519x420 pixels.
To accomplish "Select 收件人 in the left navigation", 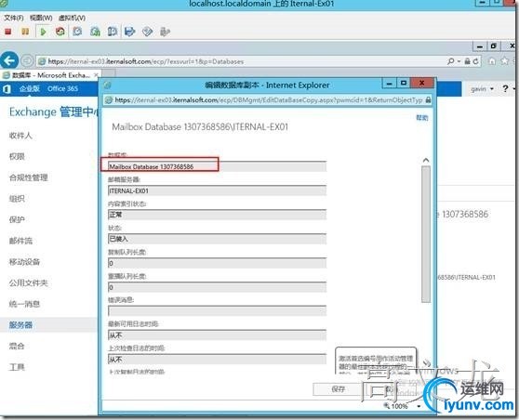I will click(20, 136).
